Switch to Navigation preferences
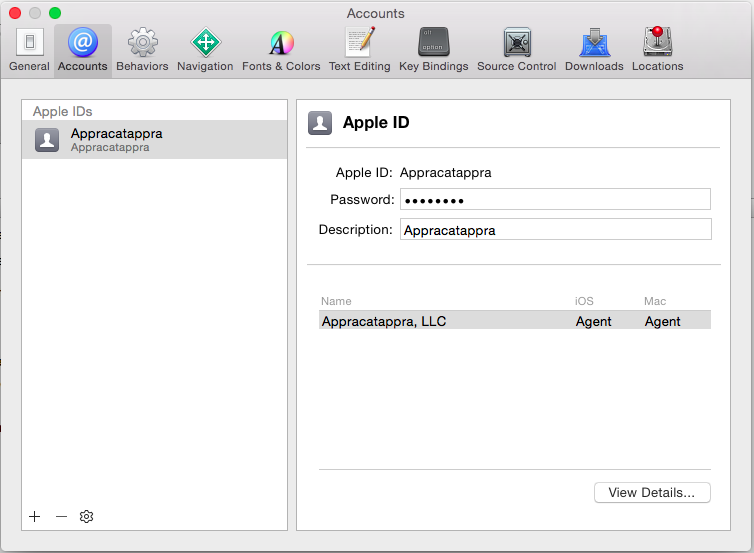The height and width of the screenshot is (553, 754). (x=205, y=50)
